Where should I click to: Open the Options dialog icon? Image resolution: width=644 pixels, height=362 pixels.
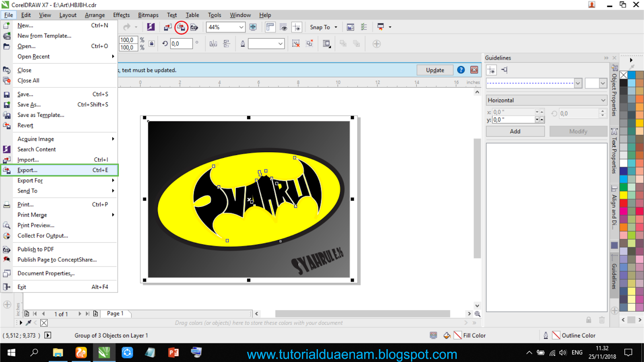(351, 27)
